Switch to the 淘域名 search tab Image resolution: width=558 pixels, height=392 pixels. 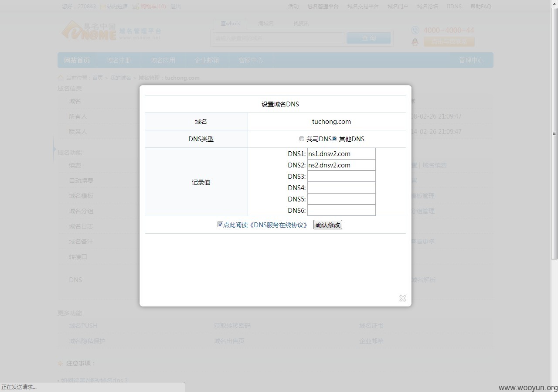click(265, 24)
